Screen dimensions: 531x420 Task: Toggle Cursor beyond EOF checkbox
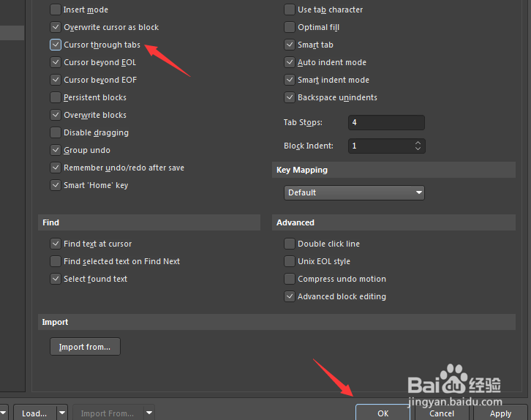[x=55, y=80]
